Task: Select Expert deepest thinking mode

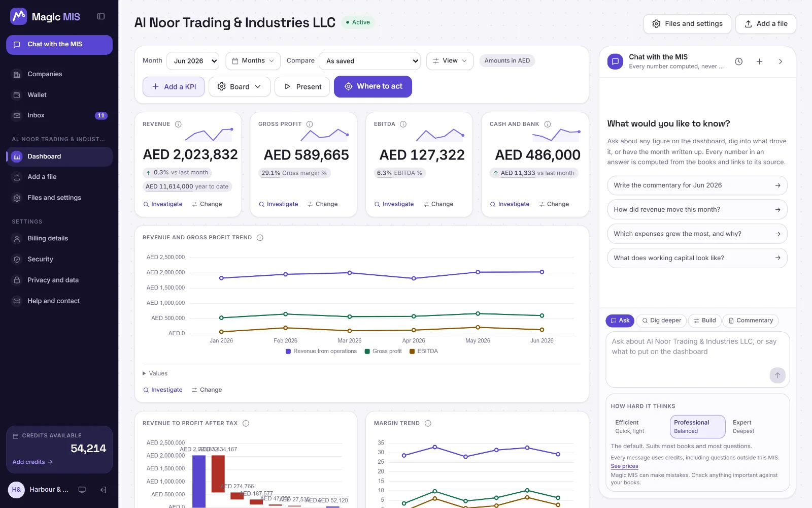Action: [756, 427]
